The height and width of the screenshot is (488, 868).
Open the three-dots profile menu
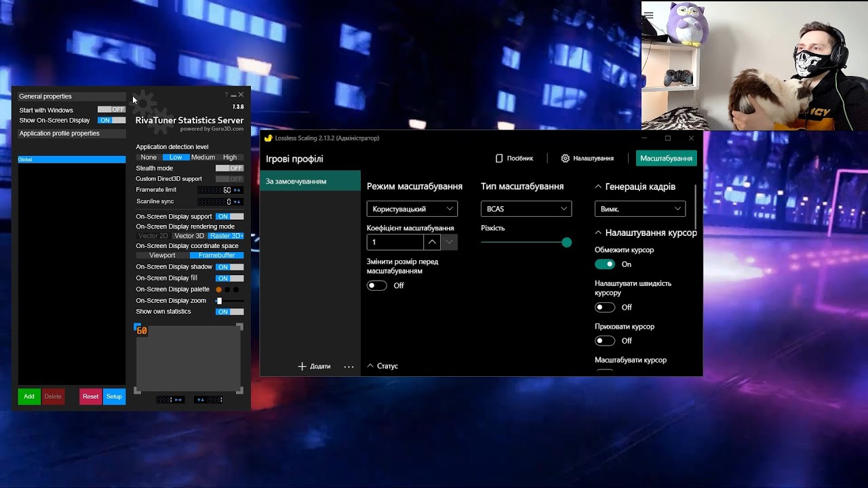[349, 367]
